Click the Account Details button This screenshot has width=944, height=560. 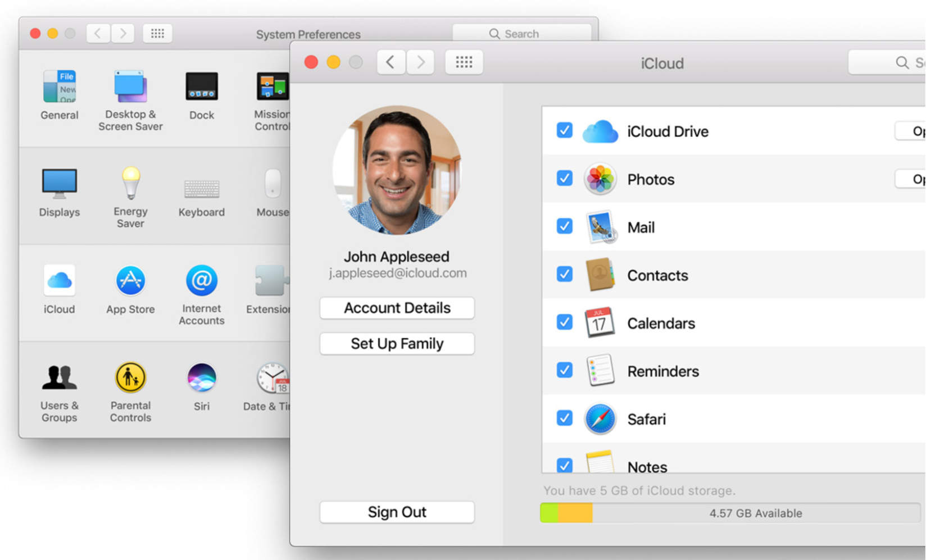(397, 308)
